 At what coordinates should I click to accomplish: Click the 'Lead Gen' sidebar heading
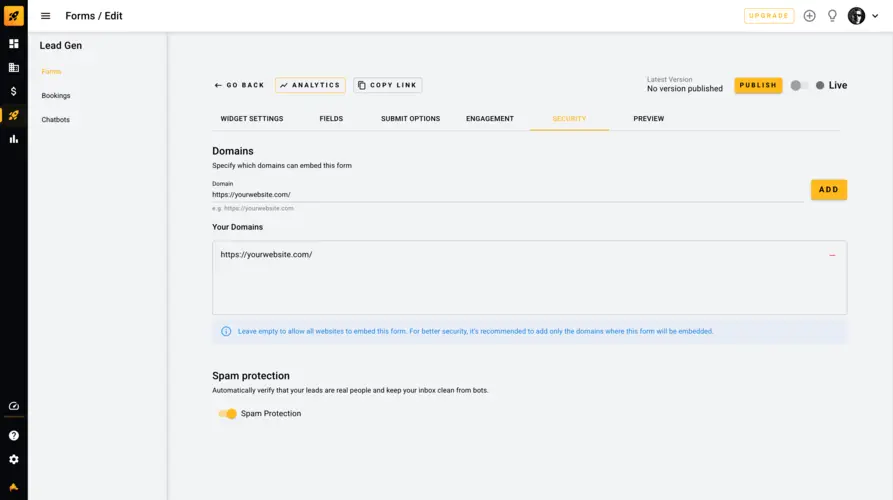(x=60, y=46)
